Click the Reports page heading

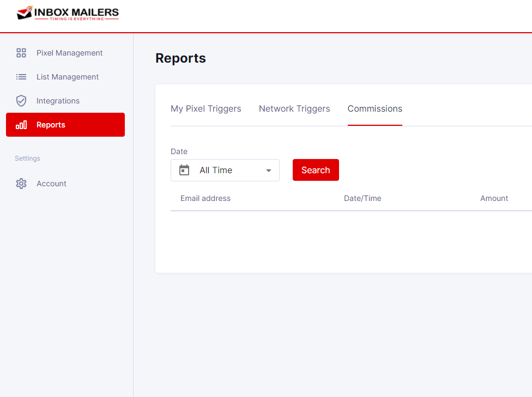point(180,58)
